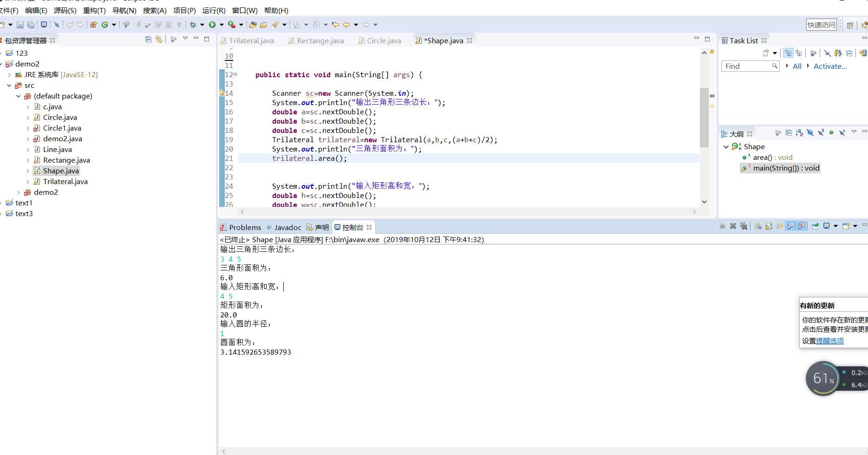Screen dimensions: 868x455
Task: Click the New Java Package icon
Action: click(x=93, y=25)
